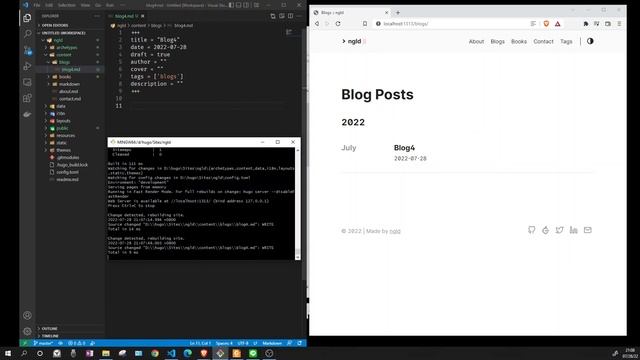Select the Blogs browser tab in Brave
640x360 pixels.
click(x=351, y=13)
